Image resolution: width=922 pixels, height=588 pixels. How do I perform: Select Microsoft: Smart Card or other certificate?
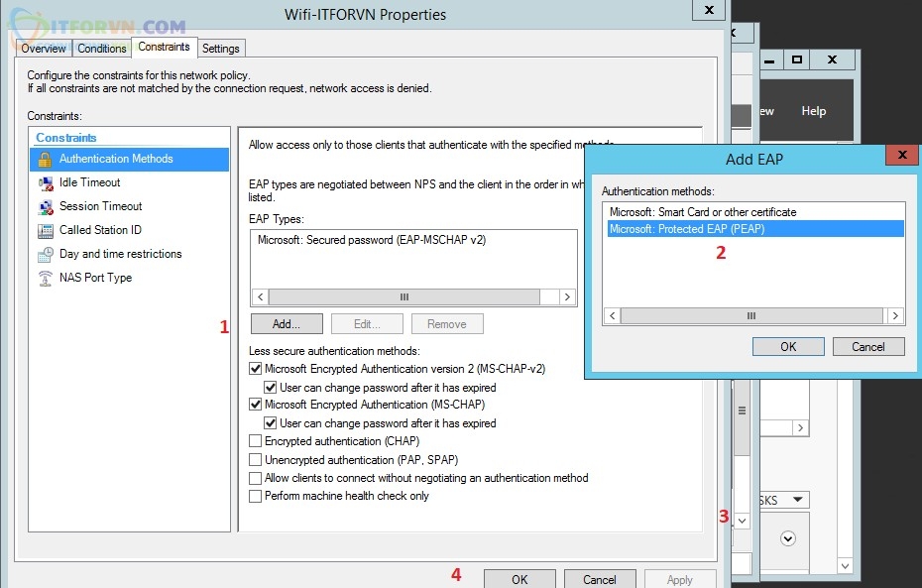[702, 212]
